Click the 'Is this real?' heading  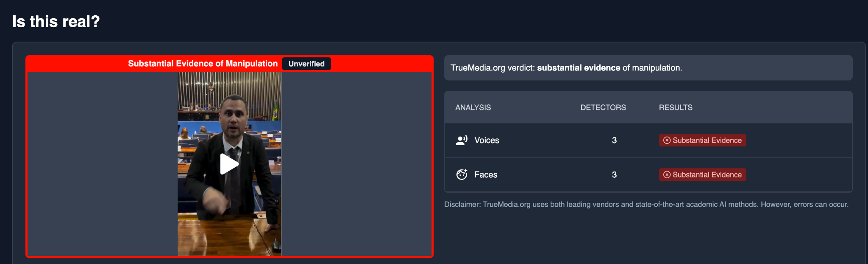[x=56, y=21]
